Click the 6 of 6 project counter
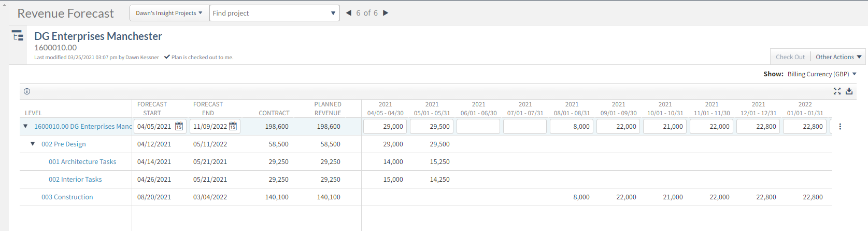 [367, 13]
